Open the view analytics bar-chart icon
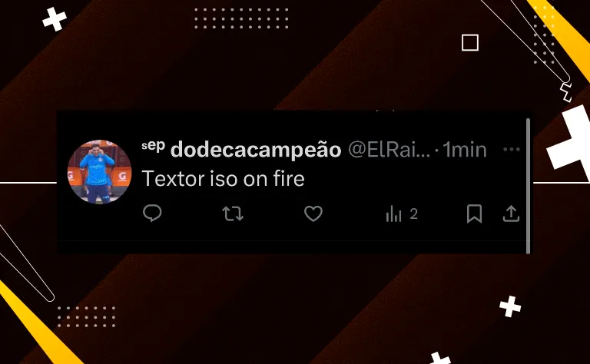This screenshot has width=590, height=364. tap(393, 213)
